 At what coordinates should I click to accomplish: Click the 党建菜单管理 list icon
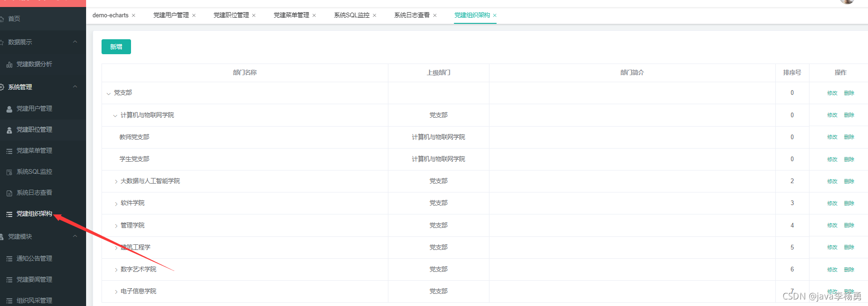click(x=9, y=151)
